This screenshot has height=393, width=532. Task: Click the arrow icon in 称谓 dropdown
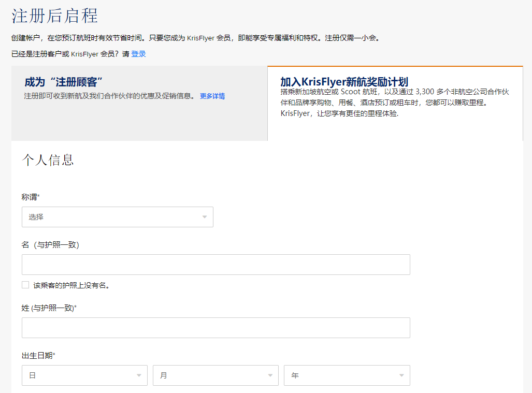tap(205, 217)
